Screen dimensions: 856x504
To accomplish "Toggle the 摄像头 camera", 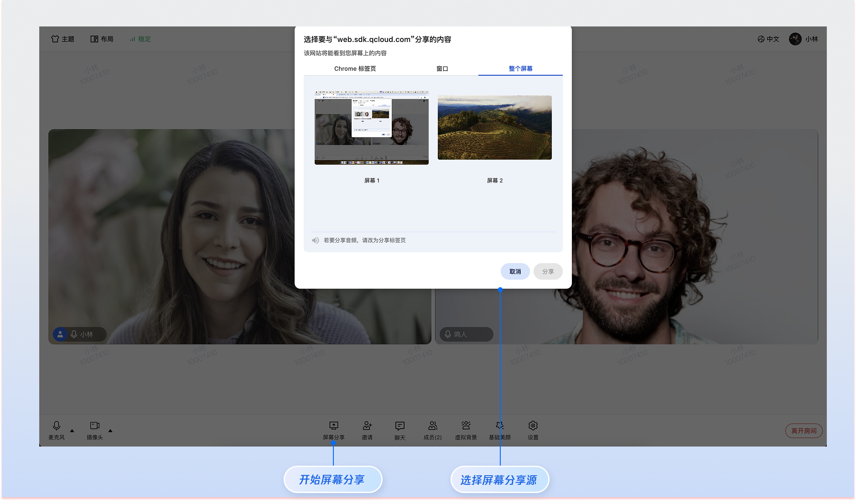I will click(95, 430).
